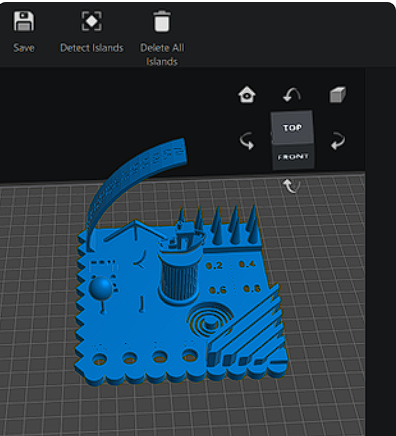Viewport: 396px width, 436px height.
Task: Toggle perspective with the gray cube icon
Action: [337, 95]
